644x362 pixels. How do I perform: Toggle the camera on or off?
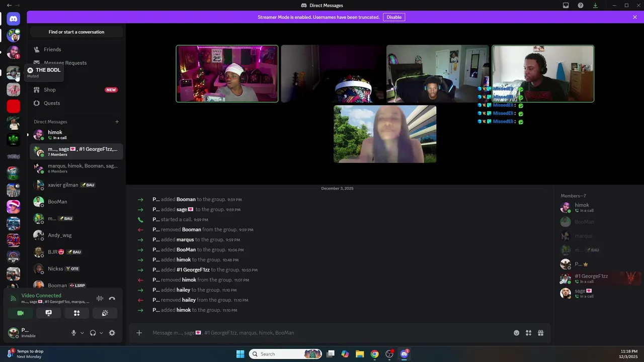coord(20,313)
